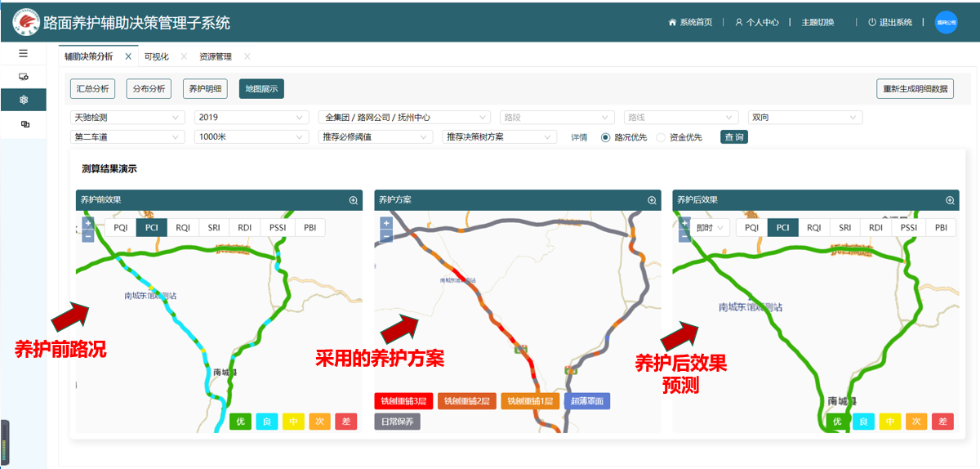The height and width of the screenshot is (469, 980).
Task: Open the 资源管理 tab
Action: tap(216, 56)
